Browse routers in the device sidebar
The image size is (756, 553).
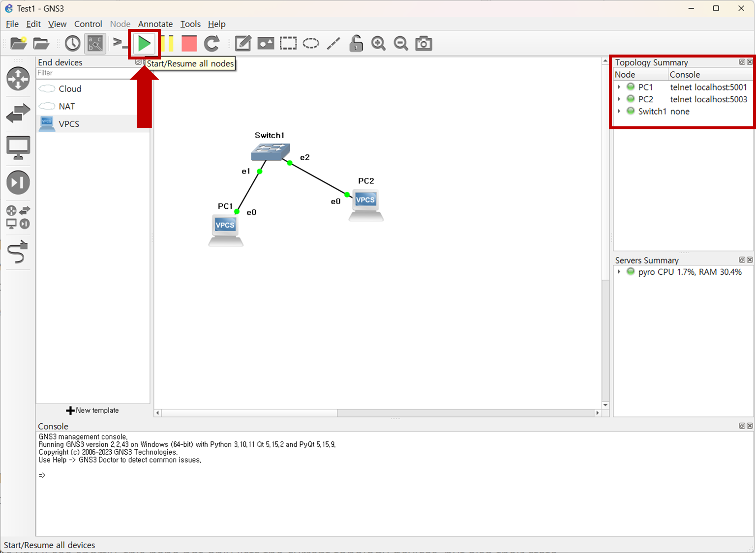pos(18,79)
